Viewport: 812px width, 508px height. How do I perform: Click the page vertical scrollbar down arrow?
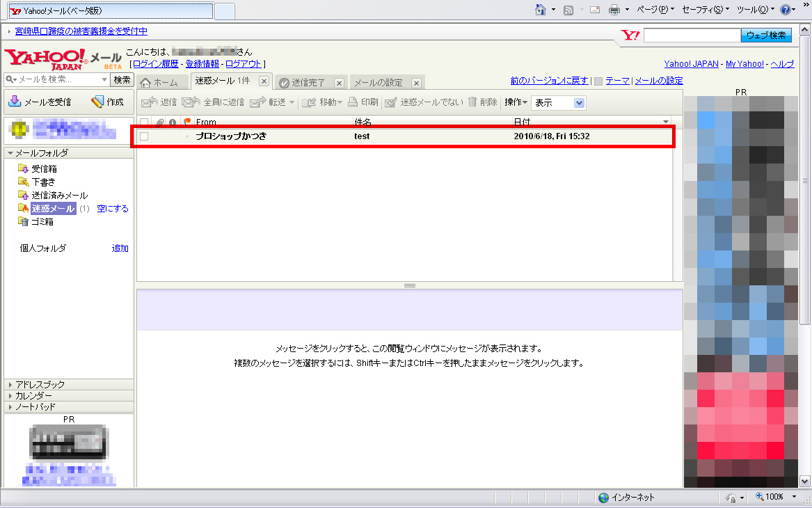point(805,482)
